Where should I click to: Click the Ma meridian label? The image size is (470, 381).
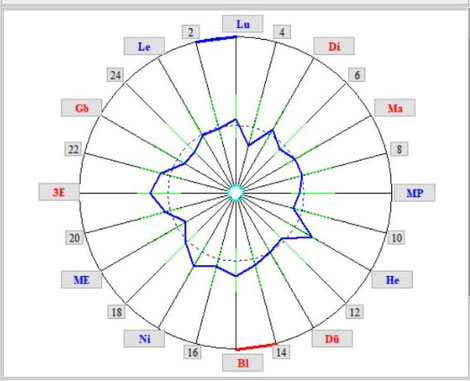[x=395, y=108]
